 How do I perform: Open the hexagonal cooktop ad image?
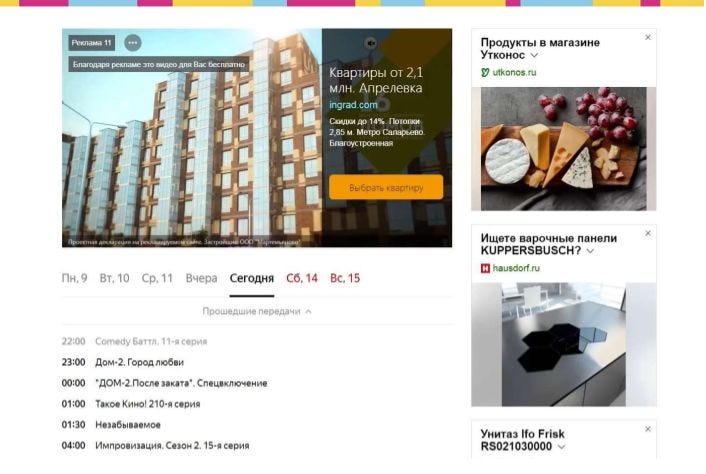(x=564, y=344)
